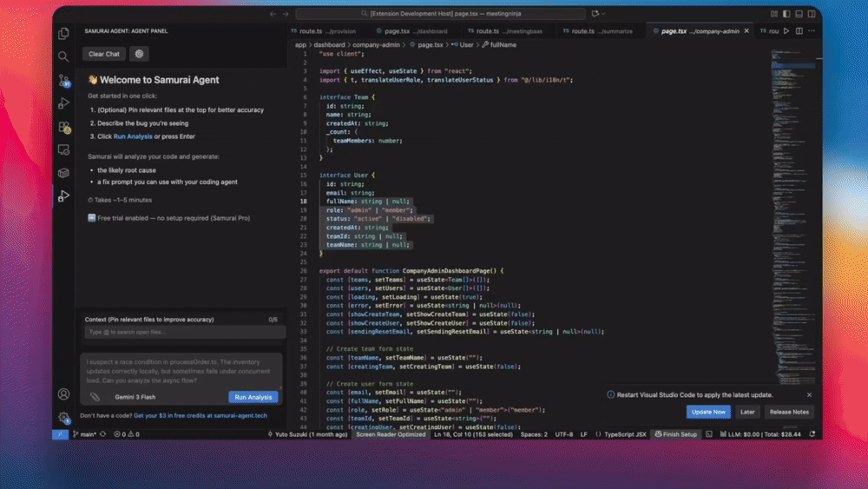Click the Update Now button
This screenshot has width=868, height=489.
pyautogui.click(x=708, y=412)
